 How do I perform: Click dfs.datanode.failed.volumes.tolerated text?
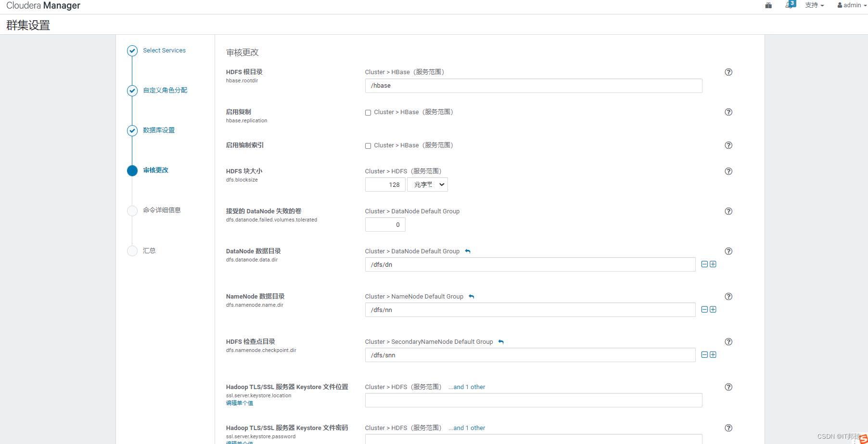[271, 220]
